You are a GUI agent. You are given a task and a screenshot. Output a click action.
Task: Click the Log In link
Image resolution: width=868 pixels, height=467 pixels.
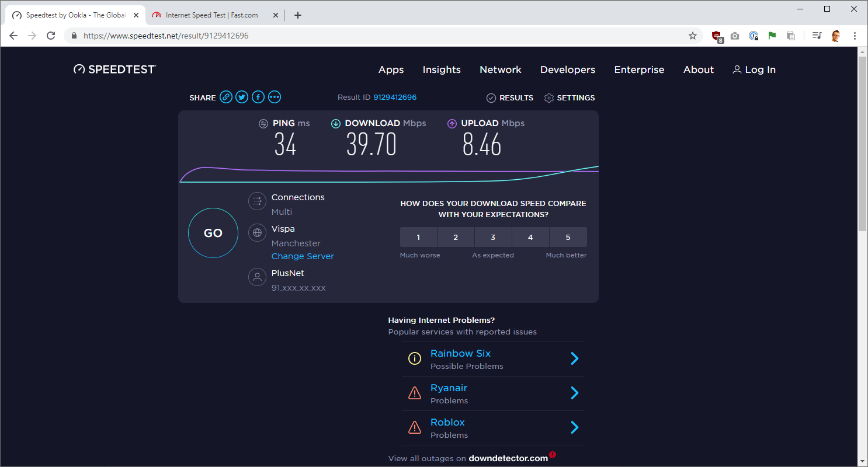(x=754, y=69)
